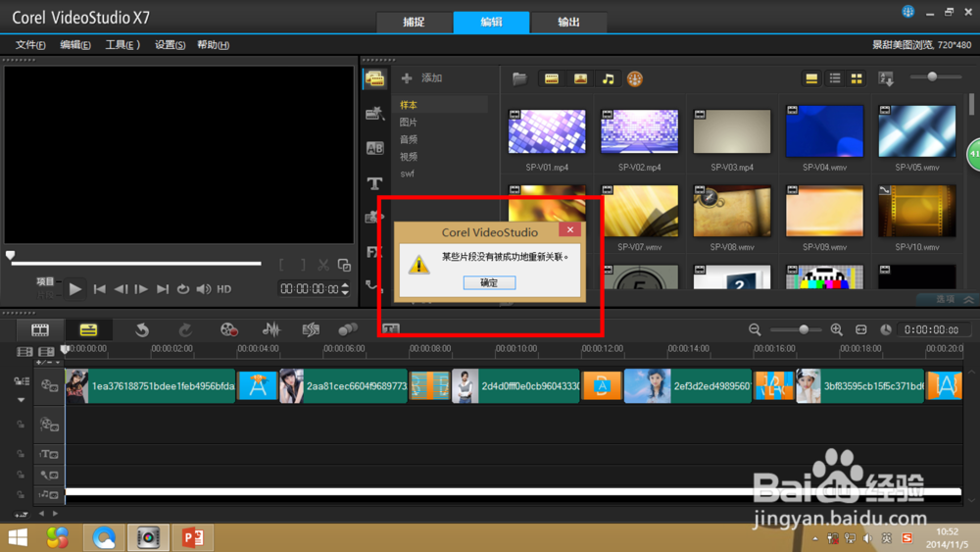Open the Windows Start button
This screenshot has width=980, height=552.
pos(18,537)
